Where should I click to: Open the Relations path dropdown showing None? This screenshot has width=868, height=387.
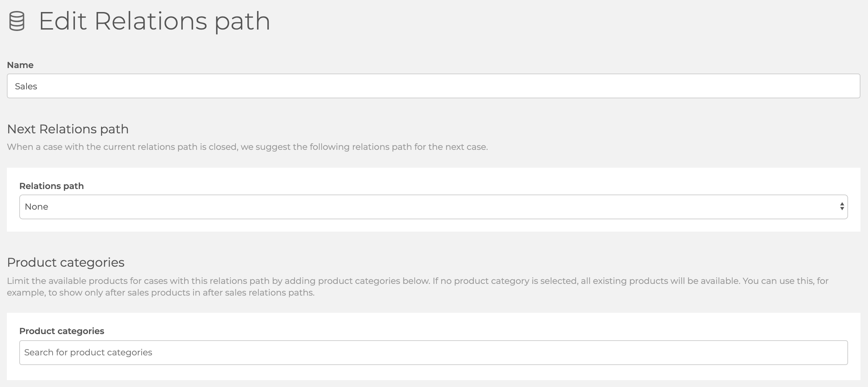tap(433, 207)
